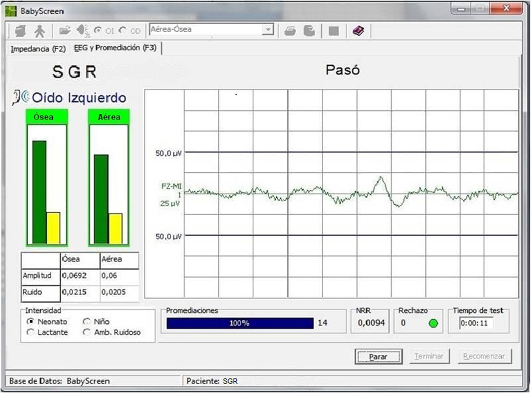The height and width of the screenshot is (393, 532).
Task: Click the gray square stop icon
Action: (334, 31)
